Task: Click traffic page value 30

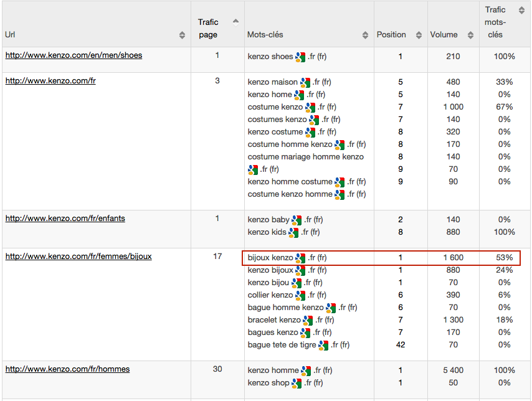Action: pyautogui.click(x=217, y=369)
